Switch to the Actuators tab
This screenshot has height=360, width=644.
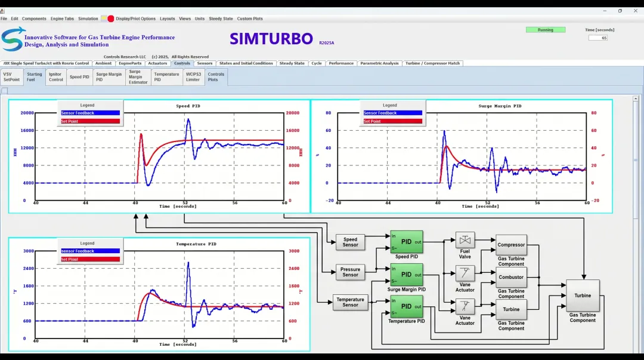click(157, 63)
